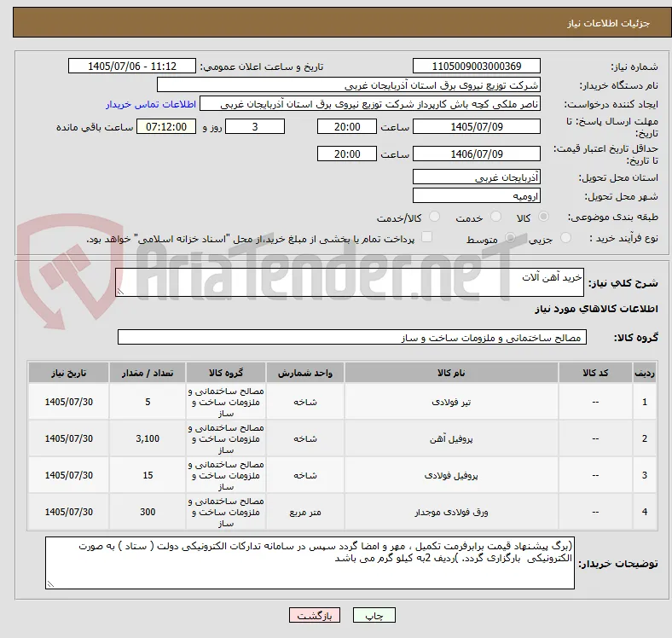Select the کالا radio button

click(543, 217)
